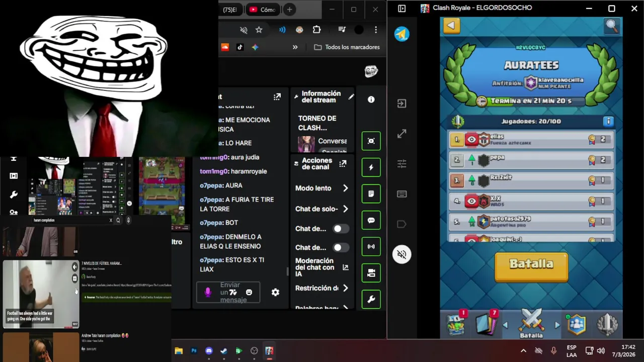Open SoundCloud bookmark icon
644x362 pixels.
(225, 47)
